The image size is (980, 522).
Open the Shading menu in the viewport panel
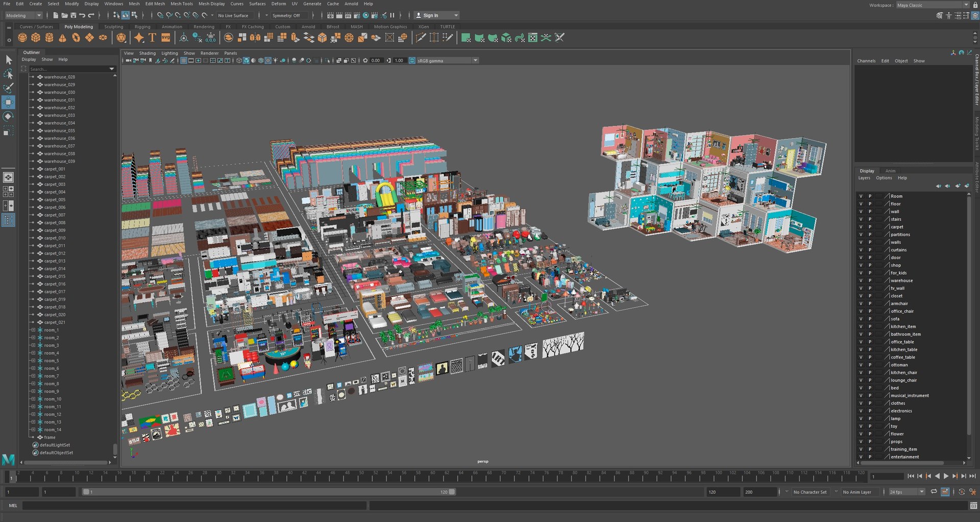pyautogui.click(x=148, y=53)
